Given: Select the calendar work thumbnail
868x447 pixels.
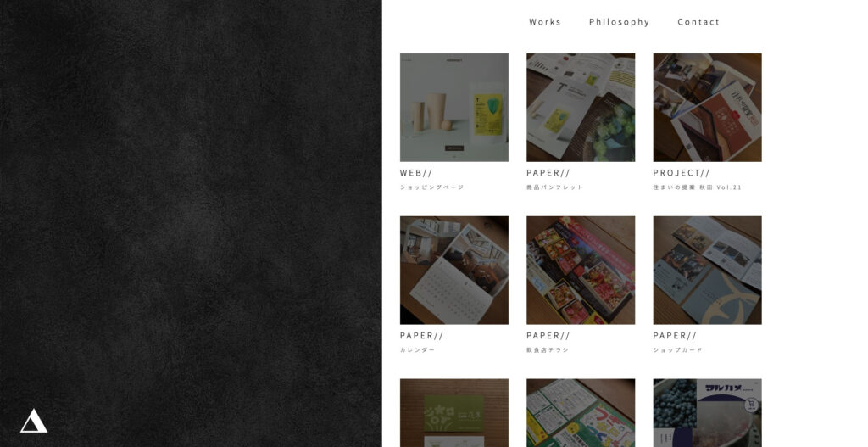Looking at the screenshot, I should (454, 271).
